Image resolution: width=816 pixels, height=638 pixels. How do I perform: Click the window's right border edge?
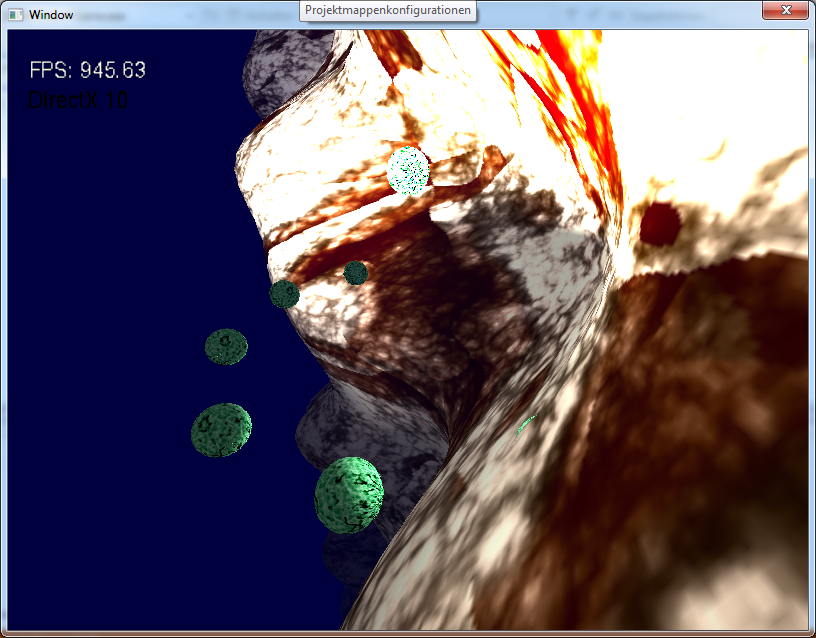(x=811, y=330)
